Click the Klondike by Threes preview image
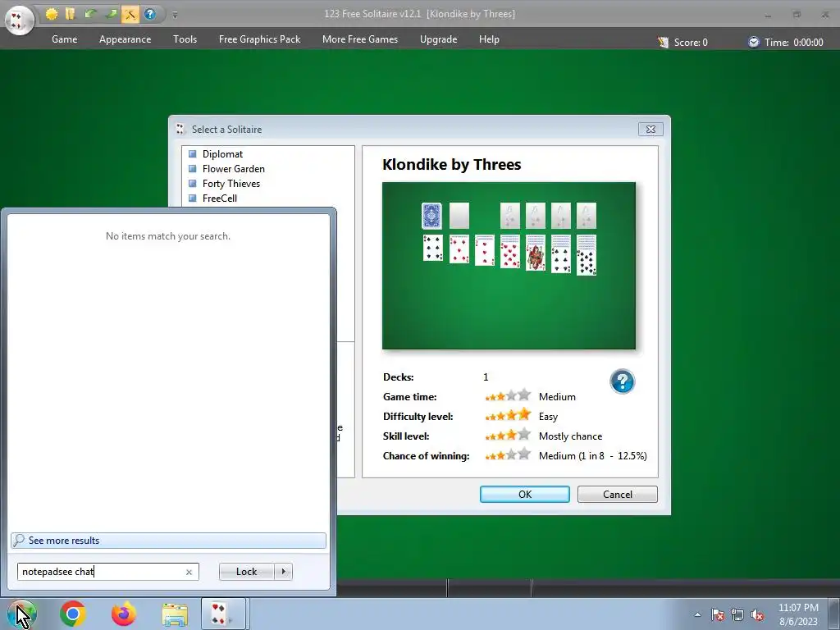This screenshot has height=630, width=840. pos(509,266)
